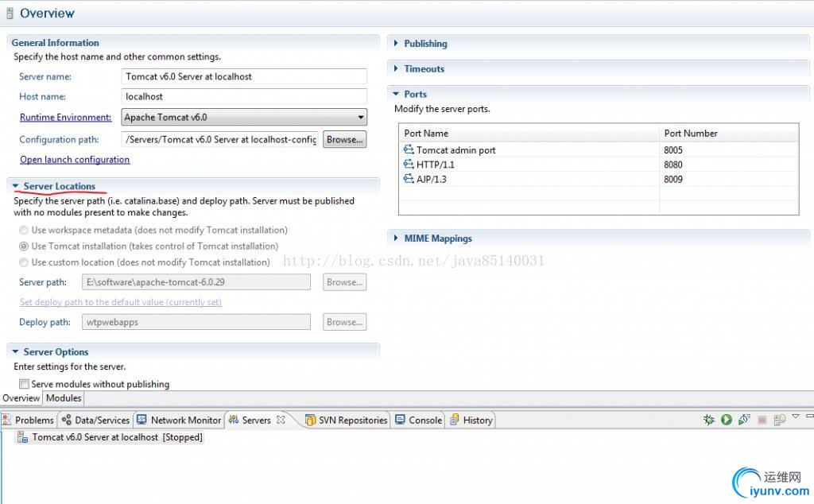Screen dimensions: 814x504
Task: Select Use custom location radio option
Action: click(x=23, y=262)
